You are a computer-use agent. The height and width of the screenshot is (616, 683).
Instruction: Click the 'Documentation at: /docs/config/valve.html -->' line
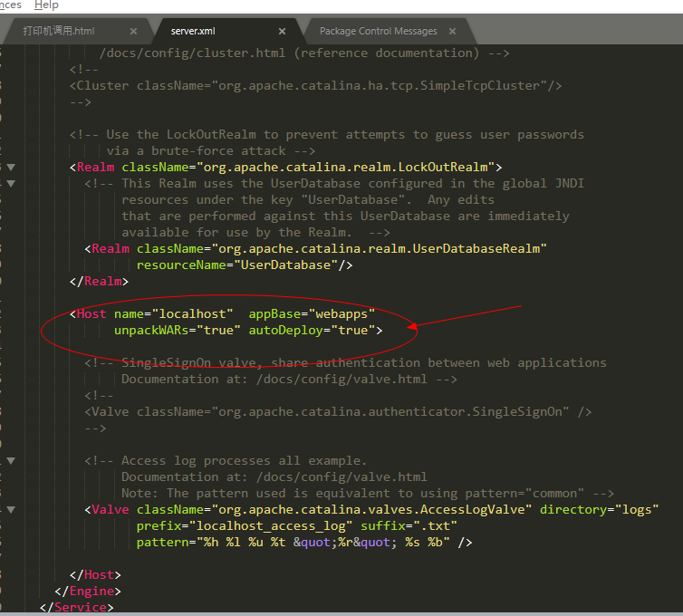point(289,379)
